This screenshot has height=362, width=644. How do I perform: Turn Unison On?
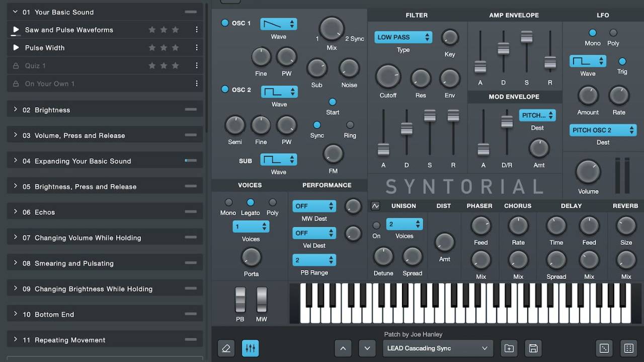(376, 225)
